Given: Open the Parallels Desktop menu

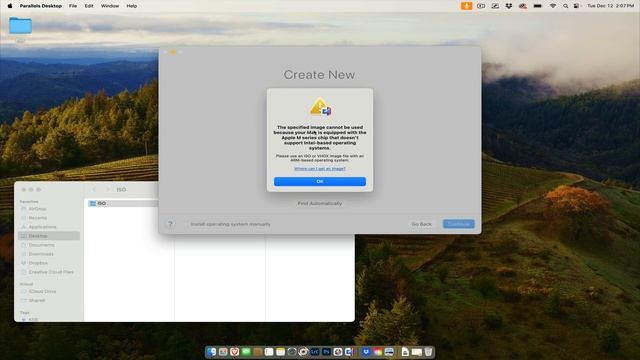Looking at the screenshot, I should pyautogui.click(x=41, y=6).
